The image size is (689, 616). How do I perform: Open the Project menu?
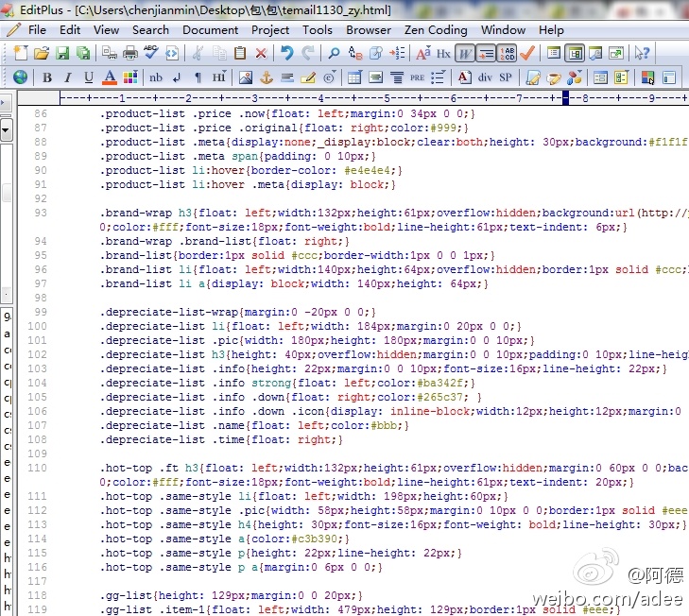pos(269,30)
